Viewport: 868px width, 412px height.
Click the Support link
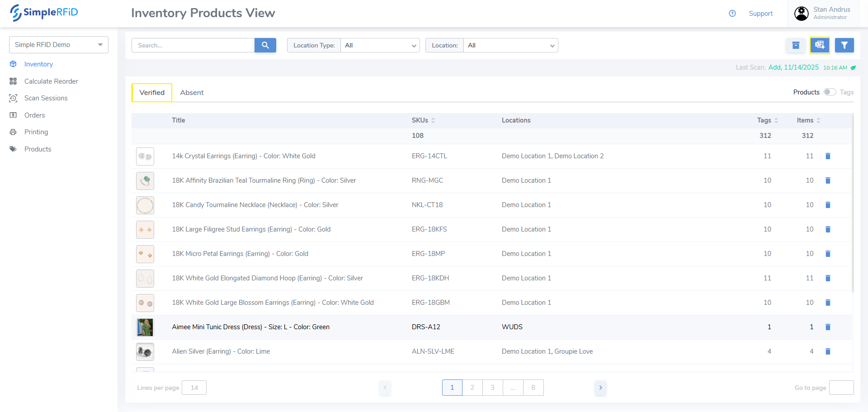pos(760,14)
